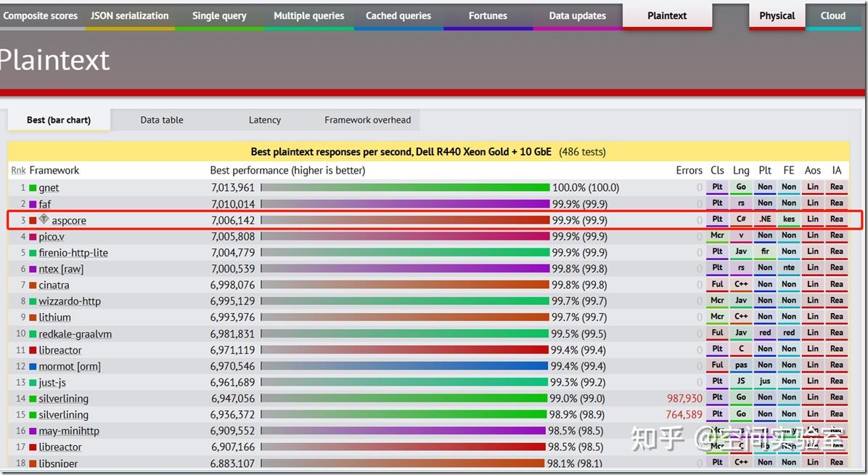Switch to the Data table tab
This screenshot has height=475, width=868.
pos(161,120)
